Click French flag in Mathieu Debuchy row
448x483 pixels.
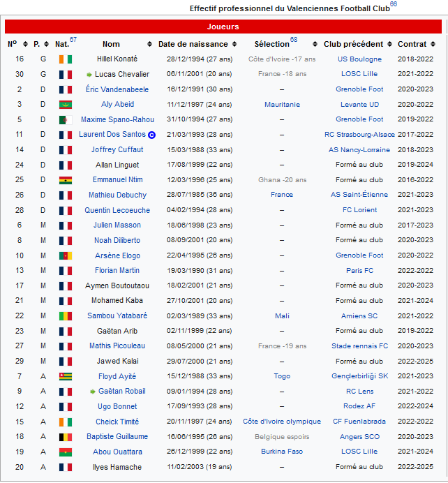[66, 195]
